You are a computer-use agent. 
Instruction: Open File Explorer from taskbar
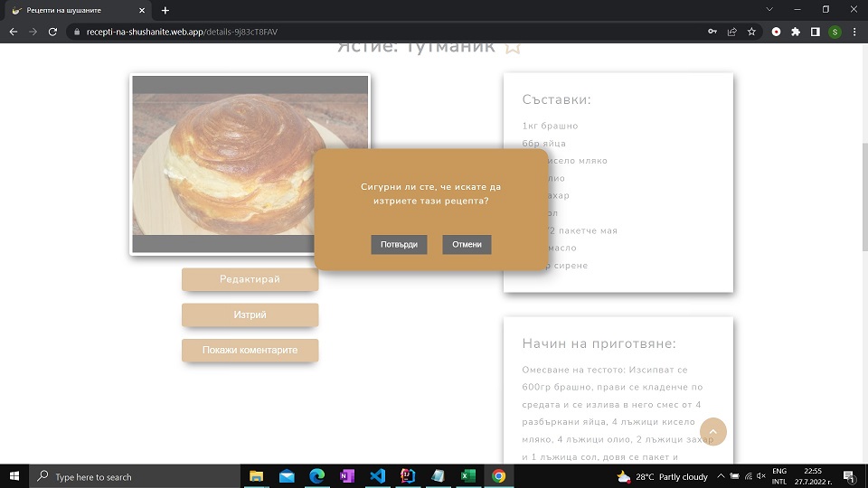pos(256,476)
